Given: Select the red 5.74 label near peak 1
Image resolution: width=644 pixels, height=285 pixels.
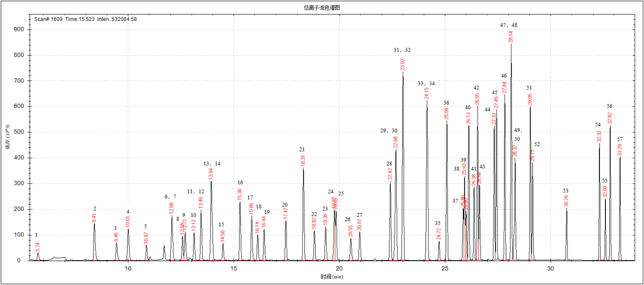Looking at the screenshot, I should [x=37, y=247].
